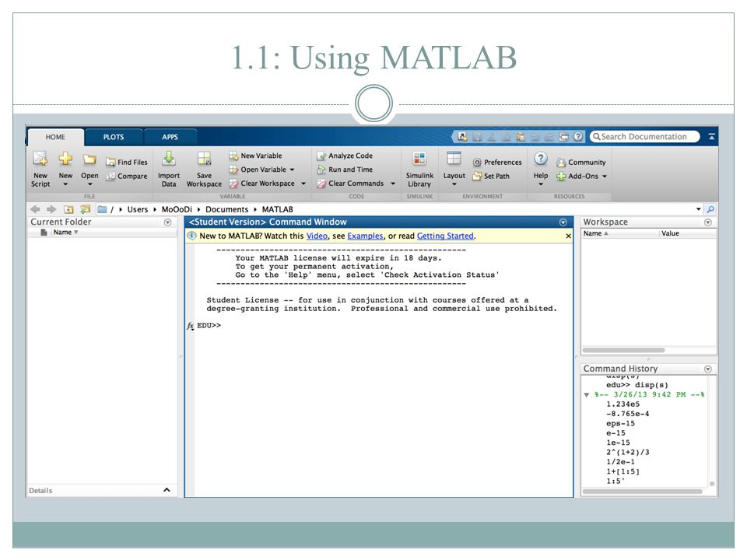
Task: Close the New to MATLAB banner
Action: [568, 236]
